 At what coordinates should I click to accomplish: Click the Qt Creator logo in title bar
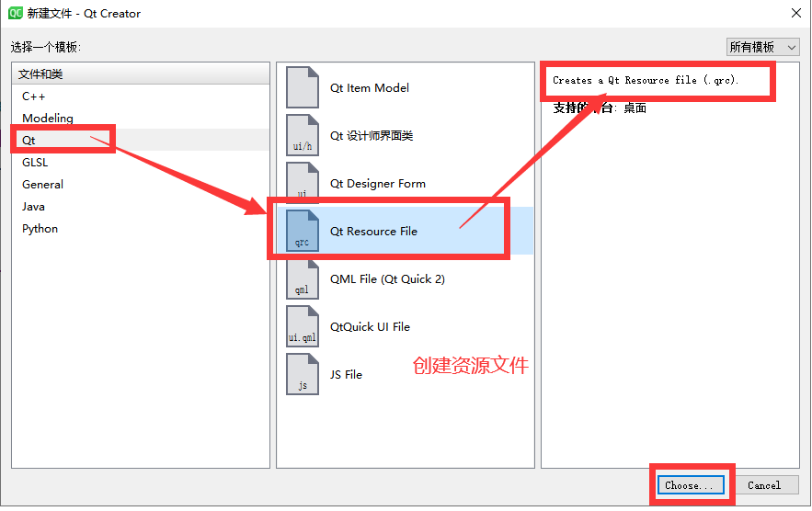point(15,13)
